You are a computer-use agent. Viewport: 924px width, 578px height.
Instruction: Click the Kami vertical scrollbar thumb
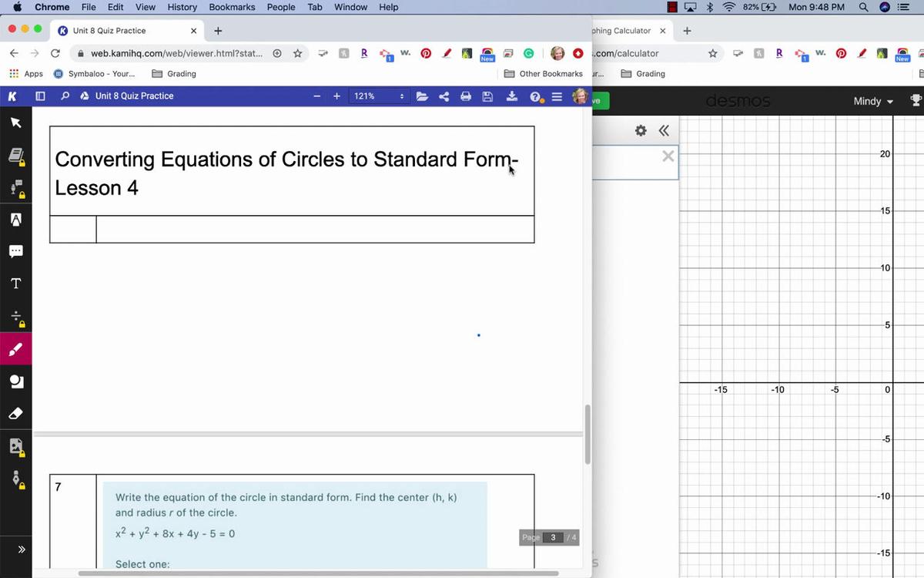click(x=588, y=434)
